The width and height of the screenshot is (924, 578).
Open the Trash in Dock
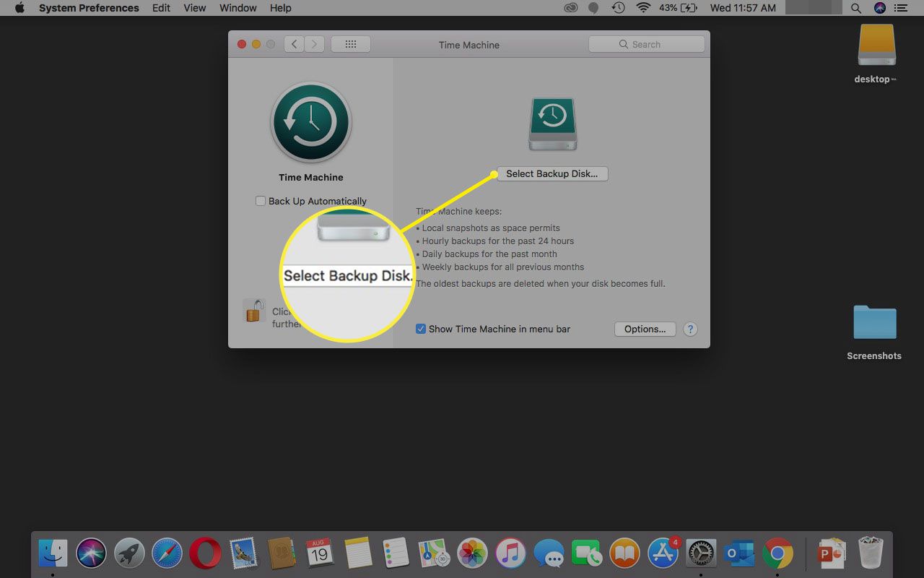pyautogui.click(x=870, y=553)
